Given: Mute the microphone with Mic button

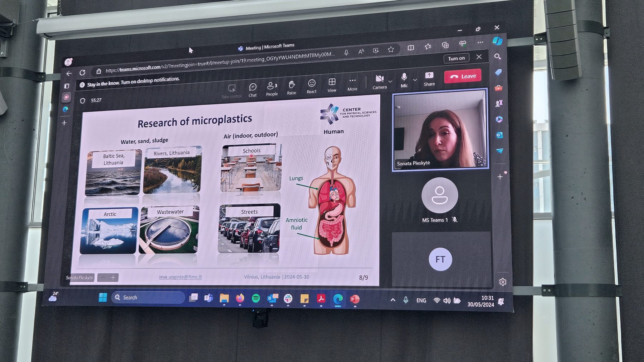Looking at the screenshot, I should 404,80.
